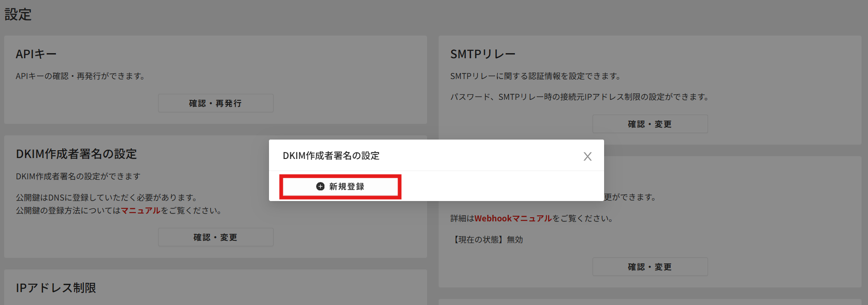
Task: Click text APIキーの確認・再発行ができます。
Action: click(82, 76)
